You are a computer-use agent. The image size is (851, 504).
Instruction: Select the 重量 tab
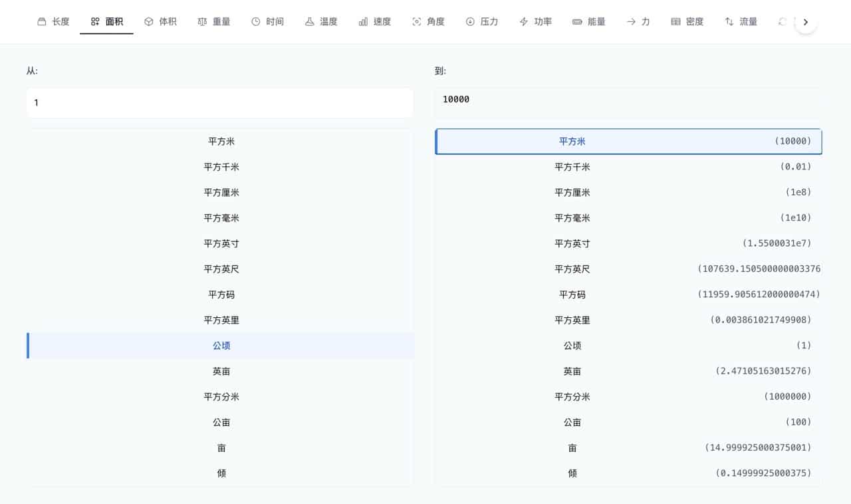(x=214, y=22)
